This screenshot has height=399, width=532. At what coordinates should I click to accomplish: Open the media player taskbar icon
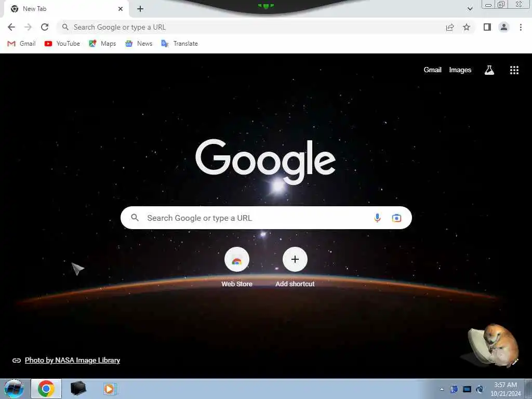(110, 389)
